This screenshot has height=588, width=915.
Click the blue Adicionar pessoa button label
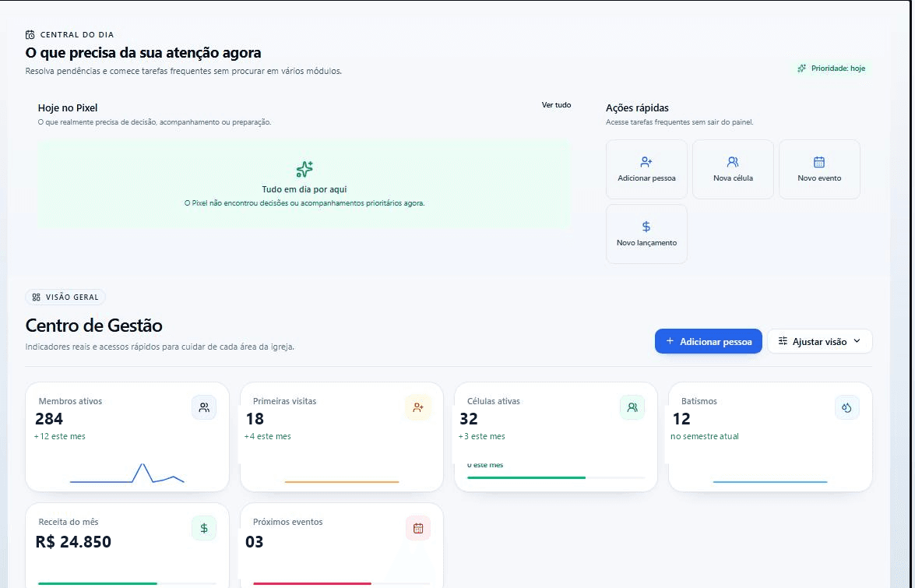coord(716,342)
